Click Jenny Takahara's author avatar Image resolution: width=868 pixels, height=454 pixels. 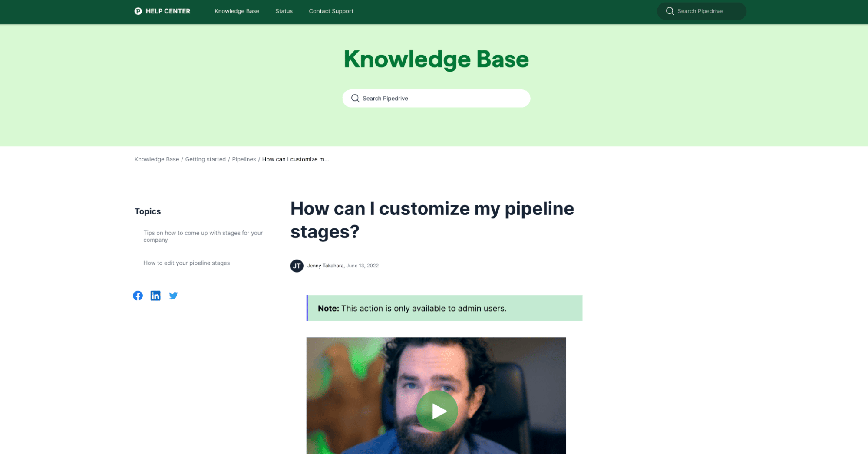click(297, 266)
